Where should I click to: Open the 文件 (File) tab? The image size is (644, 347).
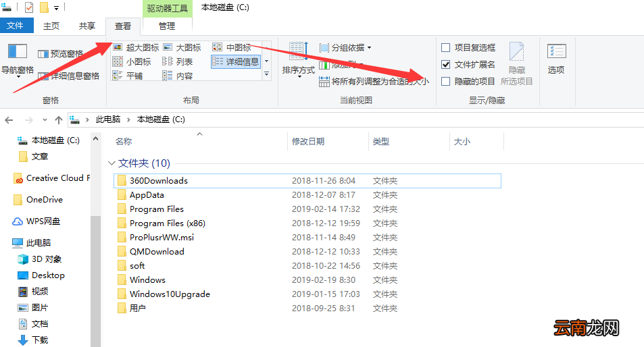[x=16, y=26]
